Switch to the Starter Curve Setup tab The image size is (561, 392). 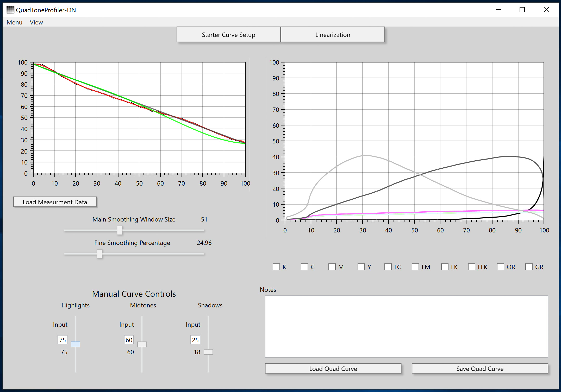coord(228,35)
